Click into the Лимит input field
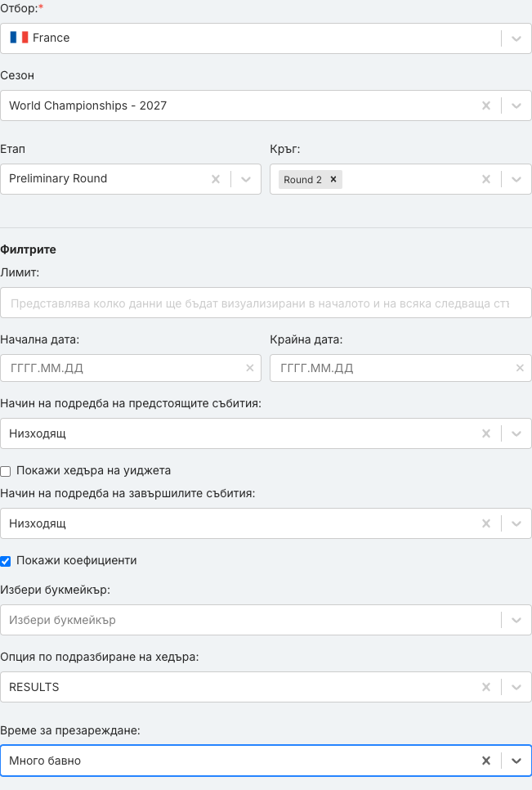532x790 pixels. pos(266,303)
